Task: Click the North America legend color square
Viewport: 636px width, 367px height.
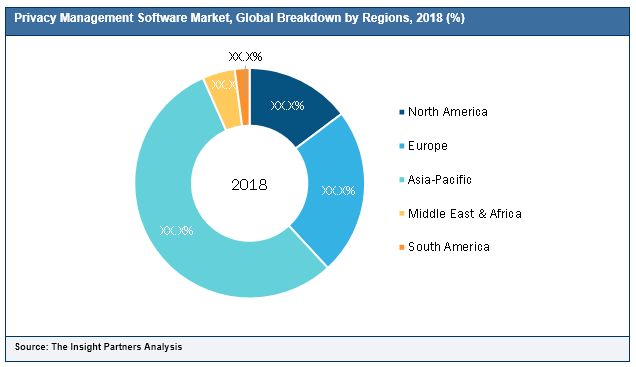Action: pos(402,112)
